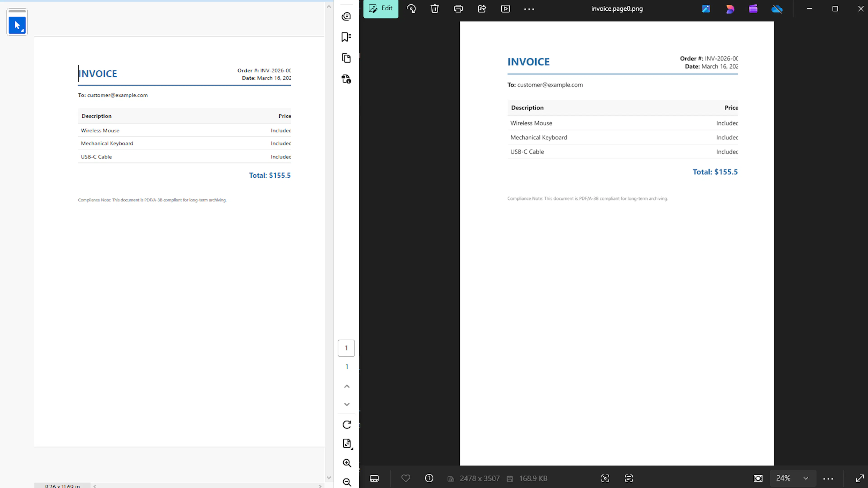Toggle the filmstrip at bottom left of Photos

click(x=374, y=478)
